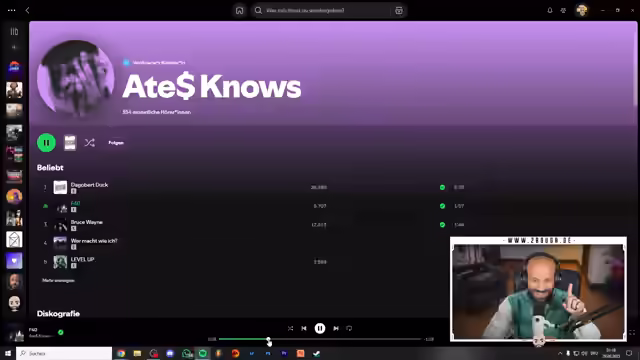Viewport: 640px width, 360px height.
Task: Switch to Spotify taskbar icon
Action: pos(203,353)
